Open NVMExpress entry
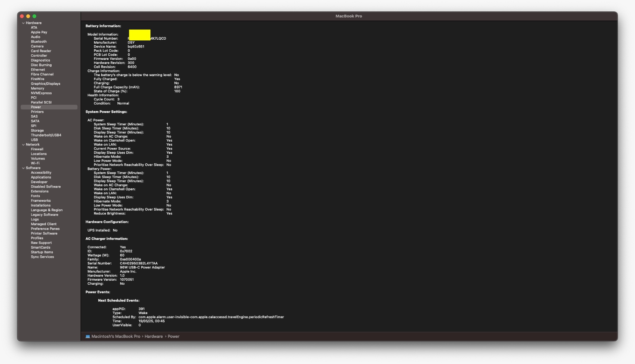This screenshot has width=635, height=364. 41,93
